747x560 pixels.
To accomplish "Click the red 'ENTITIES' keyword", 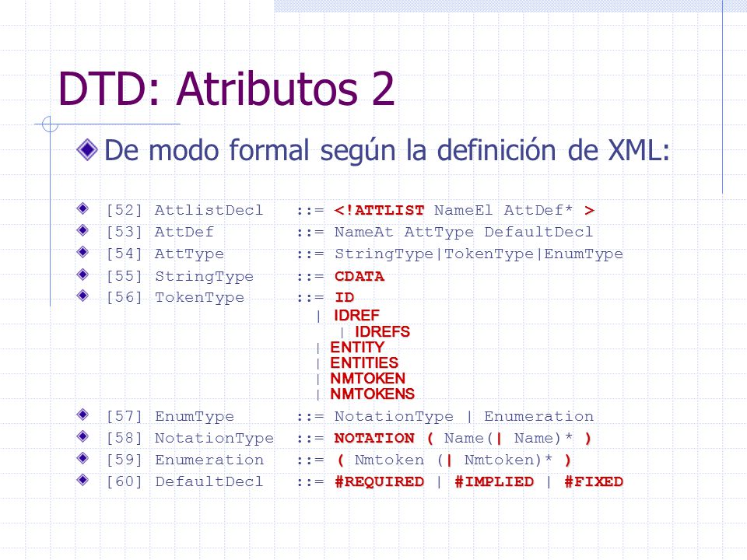I will click(364, 363).
